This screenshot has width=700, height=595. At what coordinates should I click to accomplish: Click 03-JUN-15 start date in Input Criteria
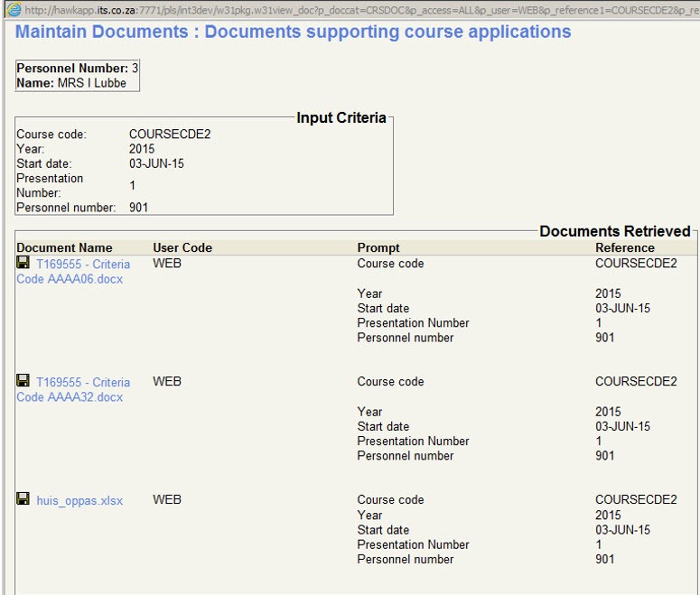[156, 163]
